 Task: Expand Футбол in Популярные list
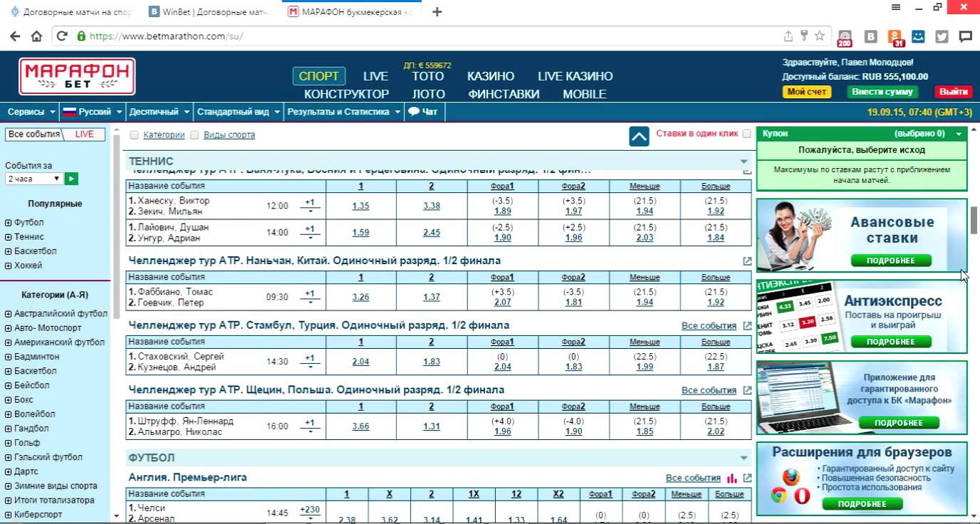8,223
